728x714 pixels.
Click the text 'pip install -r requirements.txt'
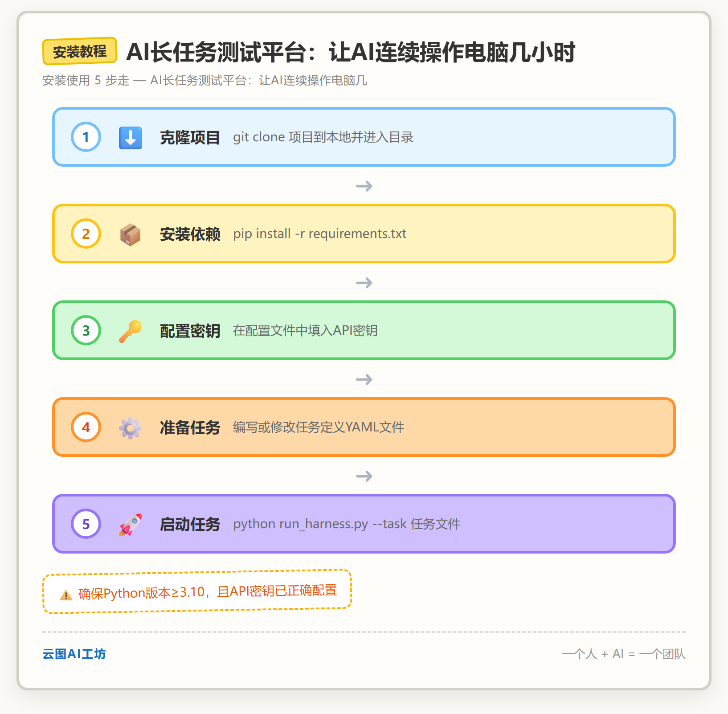point(320,234)
